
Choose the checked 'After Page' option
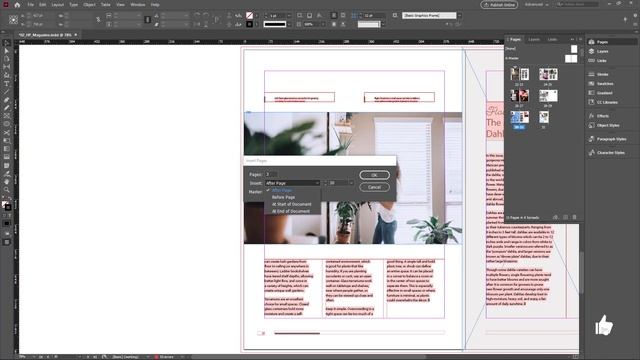(x=282, y=190)
